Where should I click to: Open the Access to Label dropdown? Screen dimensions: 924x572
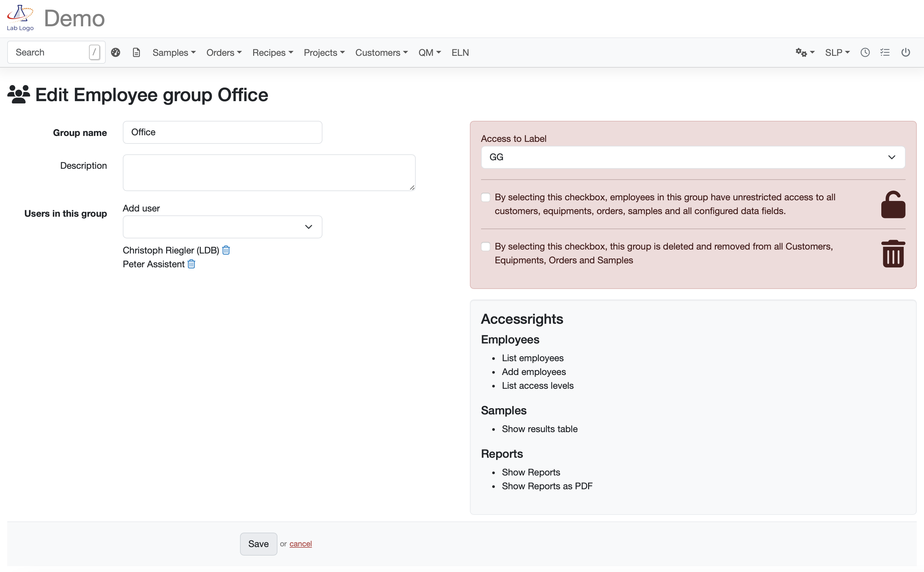pyautogui.click(x=693, y=157)
